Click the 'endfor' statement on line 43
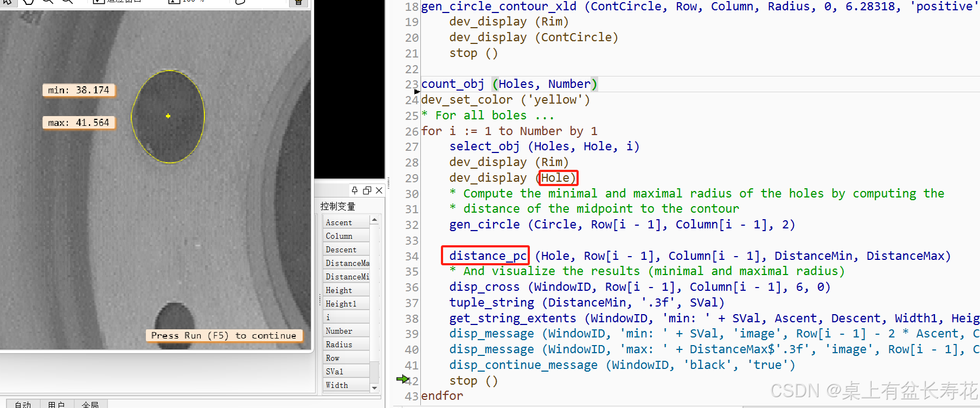The width and height of the screenshot is (980, 408). pos(442,396)
